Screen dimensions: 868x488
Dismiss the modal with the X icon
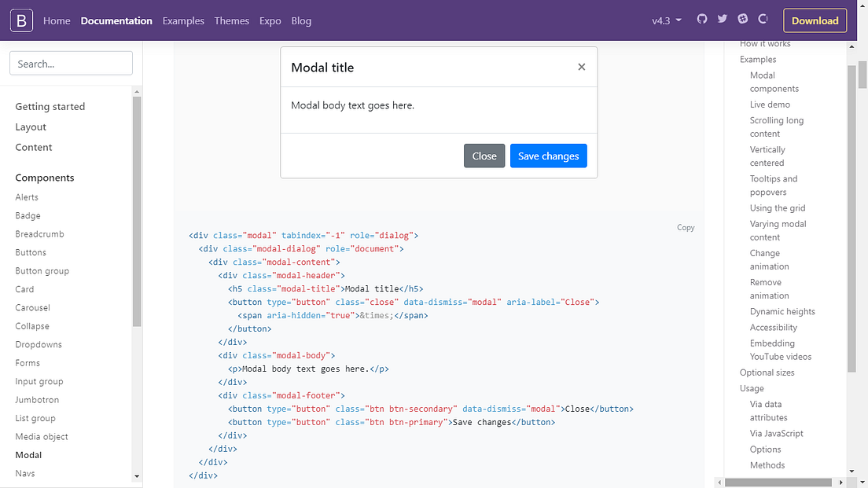point(581,67)
